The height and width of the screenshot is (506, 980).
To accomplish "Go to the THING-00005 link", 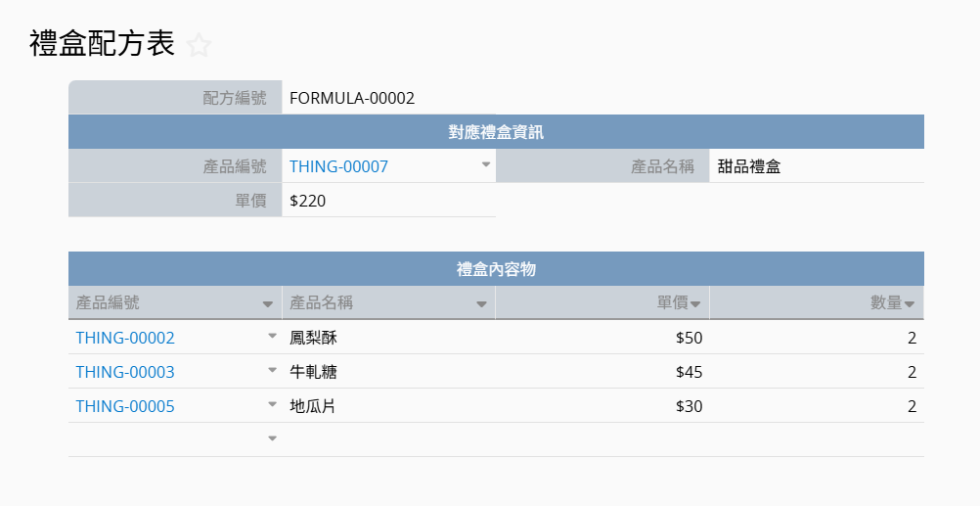I will [x=125, y=407].
